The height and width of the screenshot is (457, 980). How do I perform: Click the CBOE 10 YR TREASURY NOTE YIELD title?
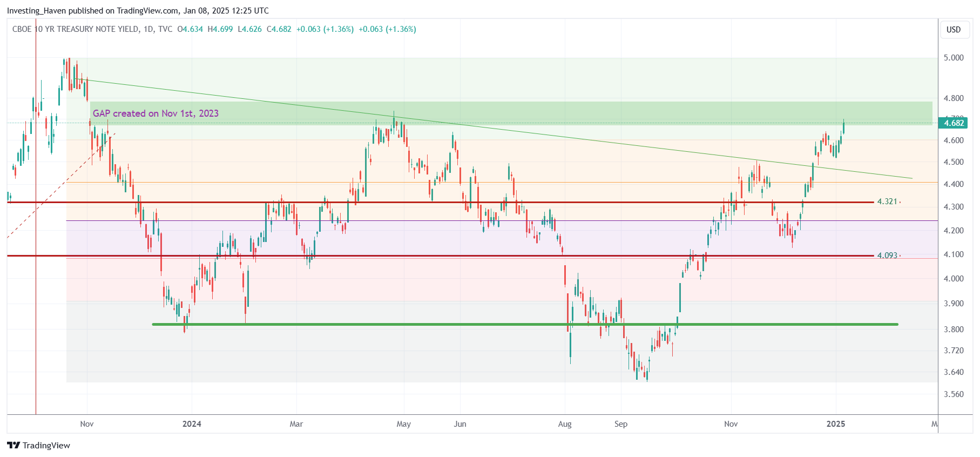(76, 29)
